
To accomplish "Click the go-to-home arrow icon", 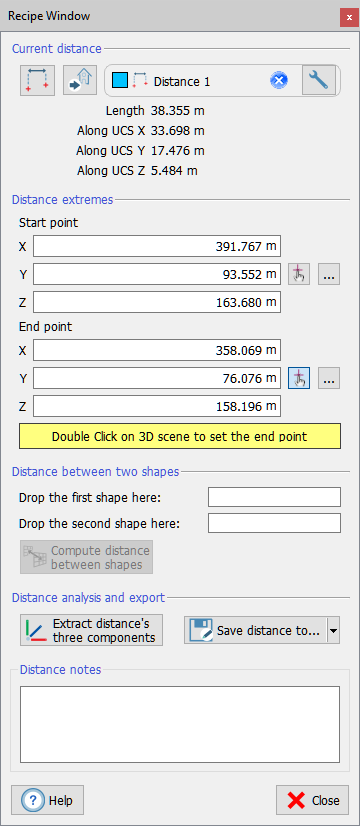I will 80,81.
